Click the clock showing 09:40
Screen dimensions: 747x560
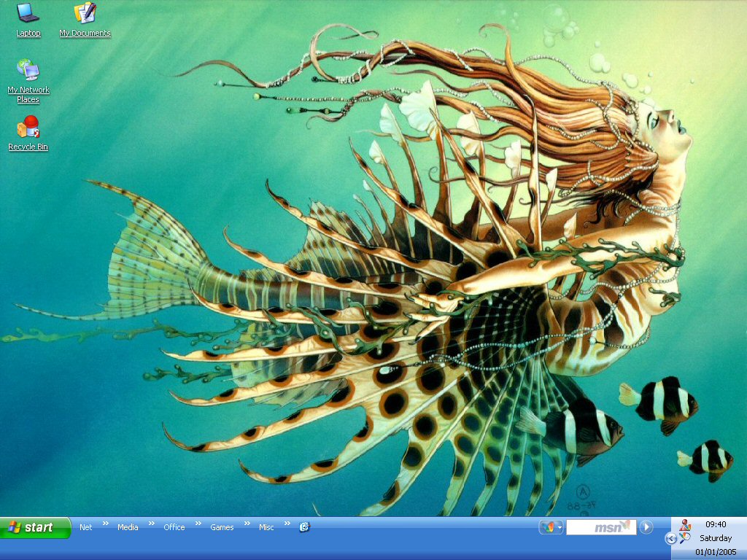pos(716,524)
